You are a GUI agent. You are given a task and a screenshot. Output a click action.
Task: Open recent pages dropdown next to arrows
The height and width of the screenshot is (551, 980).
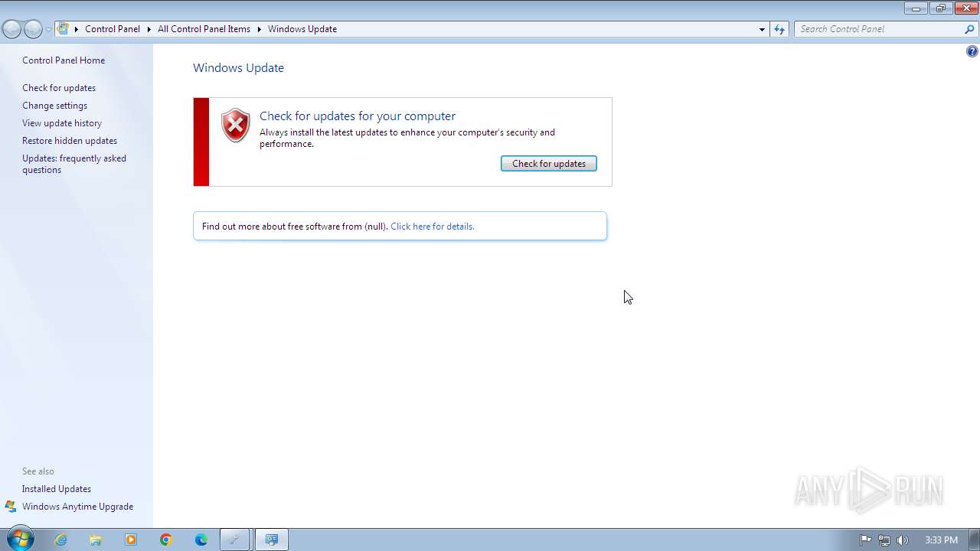point(48,29)
